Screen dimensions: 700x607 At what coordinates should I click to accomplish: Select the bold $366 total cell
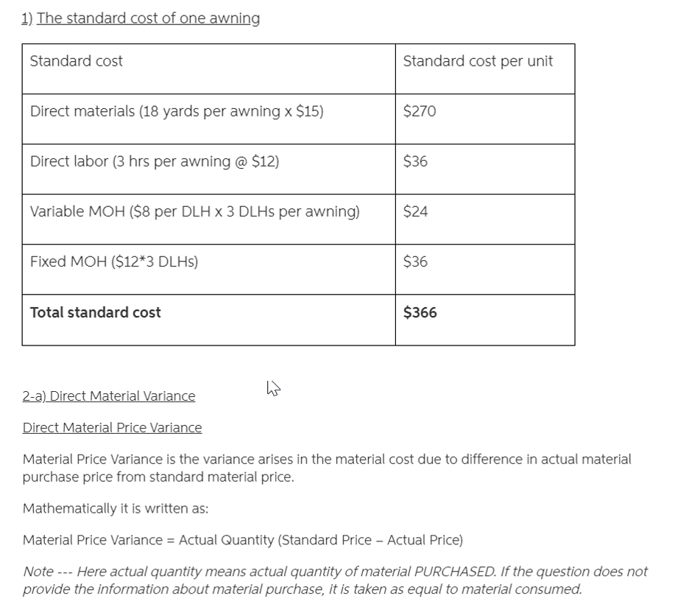(420, 312)
